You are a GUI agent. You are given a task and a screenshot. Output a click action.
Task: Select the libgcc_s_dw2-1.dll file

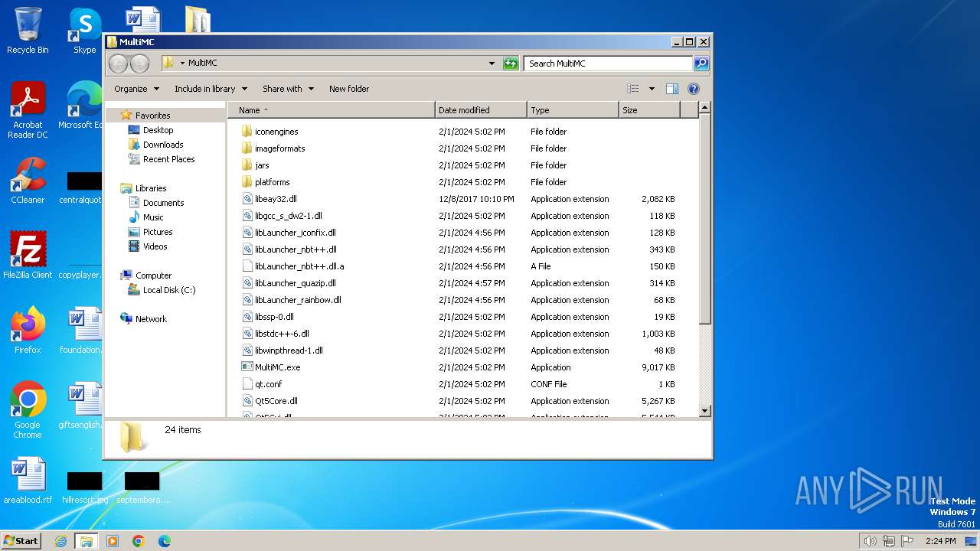(x=289, y=216)
